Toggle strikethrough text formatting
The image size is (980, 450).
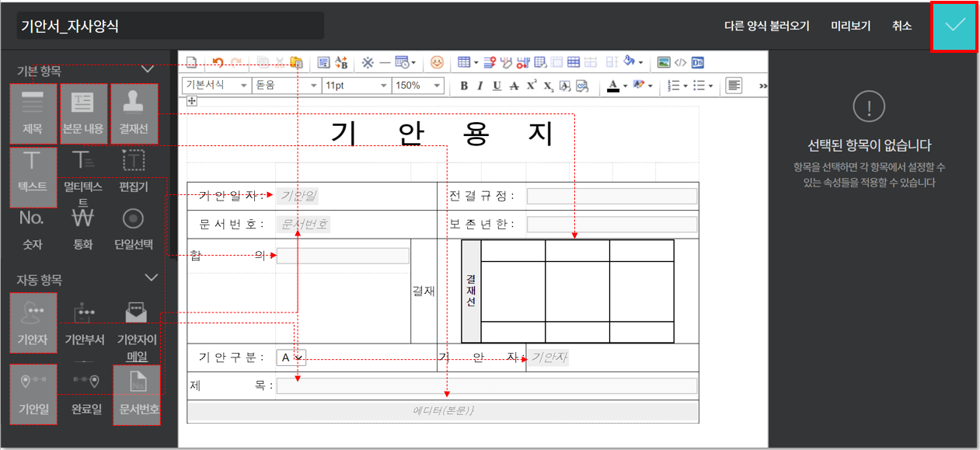[x=514, y=85]
